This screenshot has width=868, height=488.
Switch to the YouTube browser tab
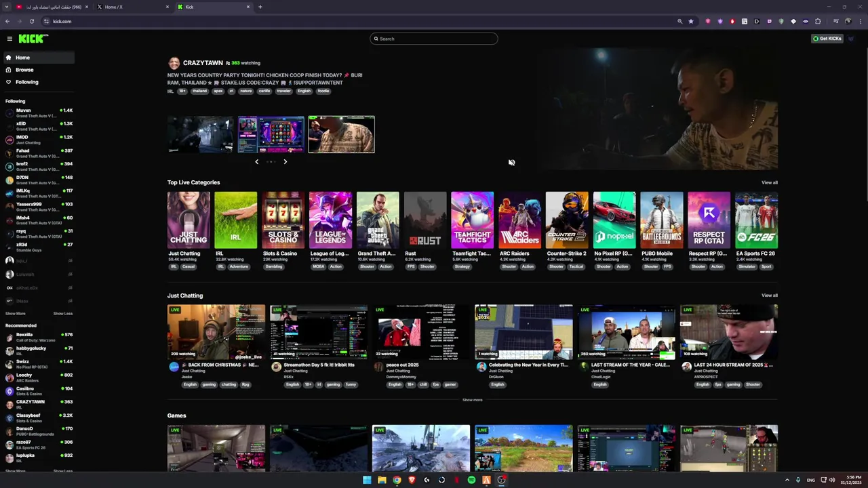51,7
